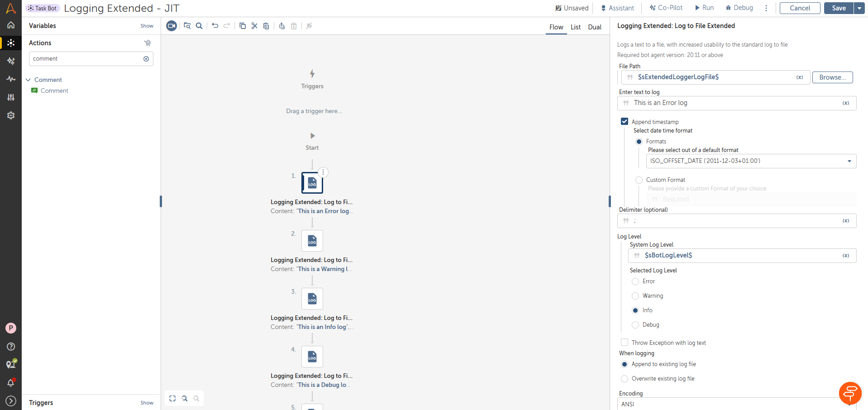The width and height of the screenshot is (868, 410).
Task: Cut the selected action with scissors icon
Action: [x=254, y=26]
